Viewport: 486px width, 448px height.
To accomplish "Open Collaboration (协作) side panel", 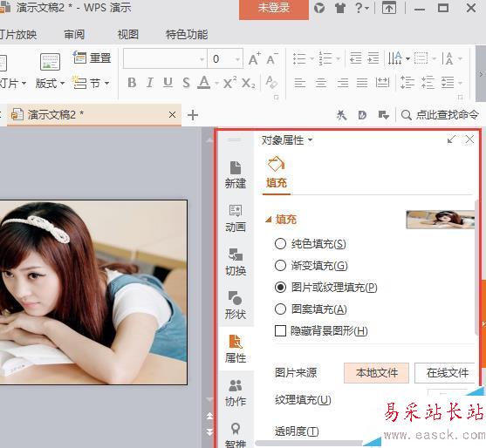I will click(x=236, y=393).
